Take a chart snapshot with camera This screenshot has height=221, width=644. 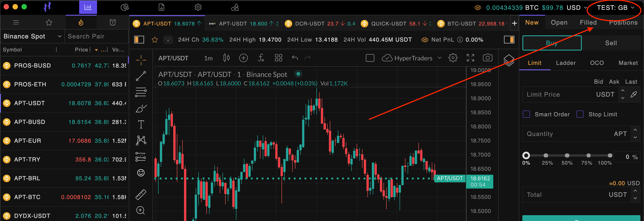pyautogui.click(x=487, y=58)
